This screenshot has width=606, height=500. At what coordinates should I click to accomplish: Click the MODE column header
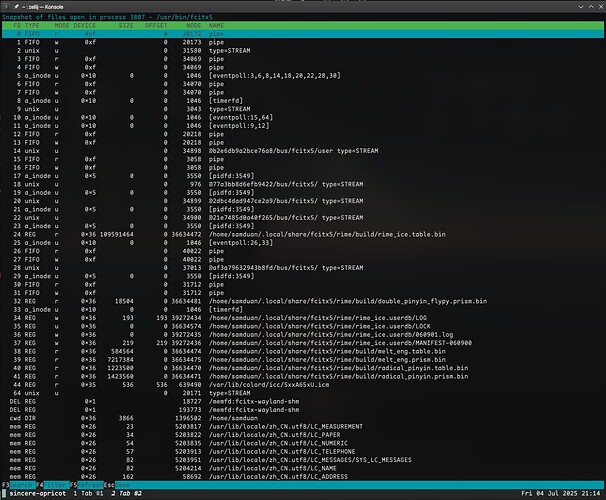62,26
